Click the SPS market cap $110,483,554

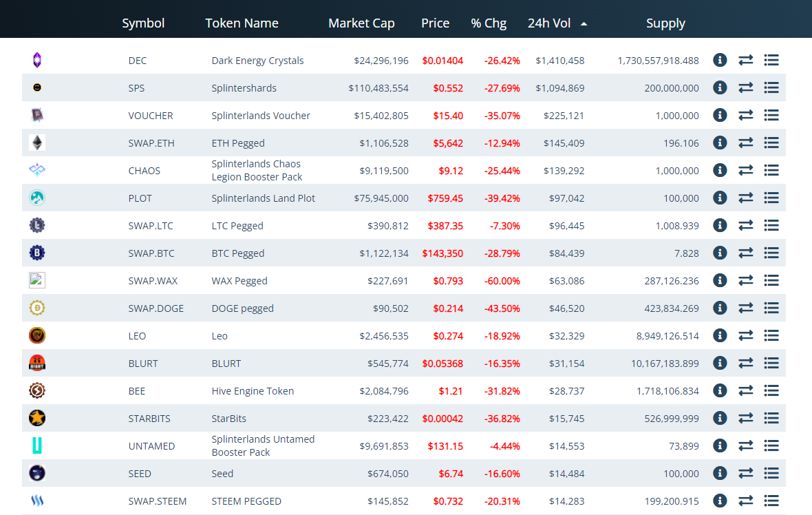click(x=378, y=88)
